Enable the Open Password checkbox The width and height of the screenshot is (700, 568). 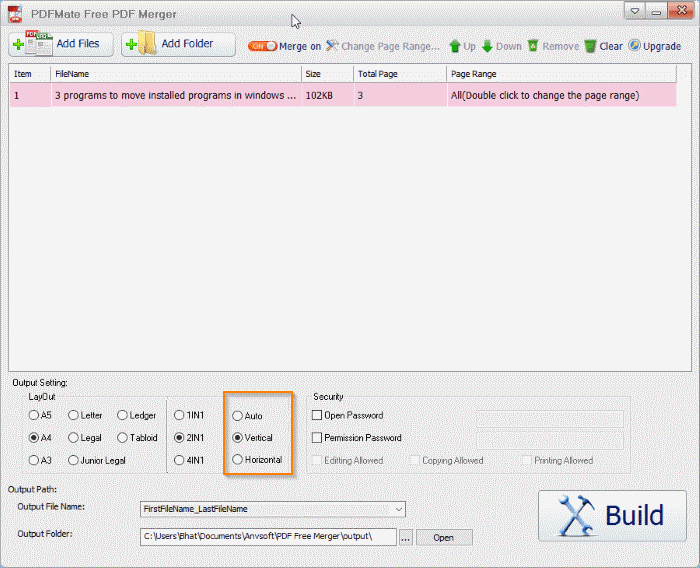[x=317, y=415]
